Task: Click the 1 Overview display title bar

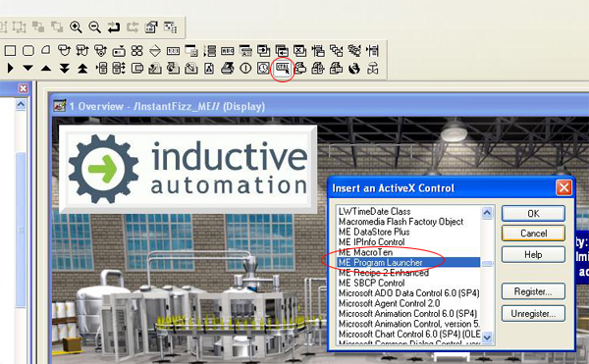Action: [319, 106]
